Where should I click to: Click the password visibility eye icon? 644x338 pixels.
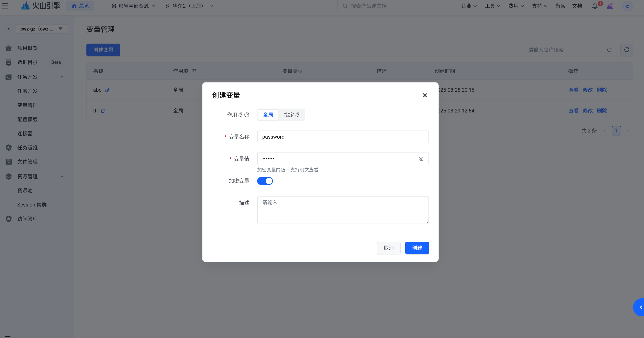421,159
